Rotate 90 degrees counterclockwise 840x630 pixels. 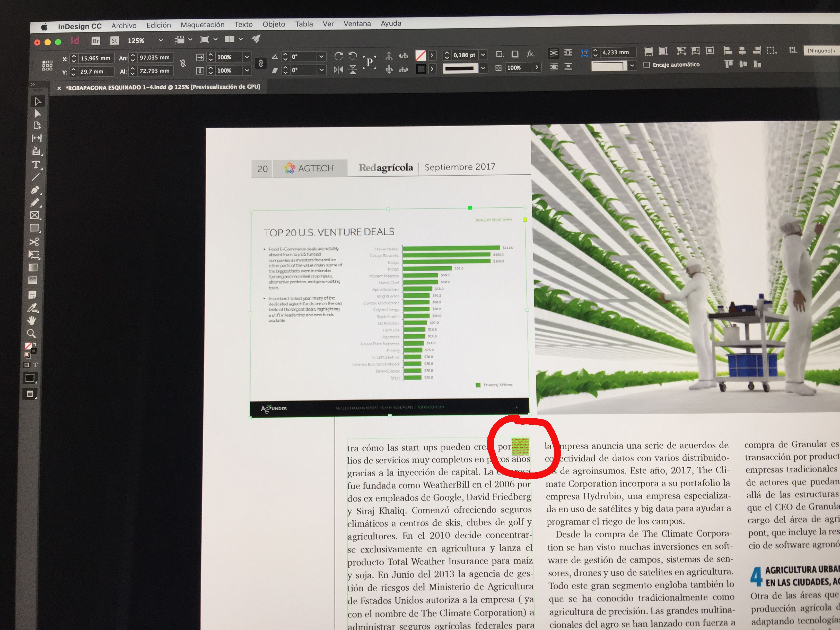coord(353,56)
